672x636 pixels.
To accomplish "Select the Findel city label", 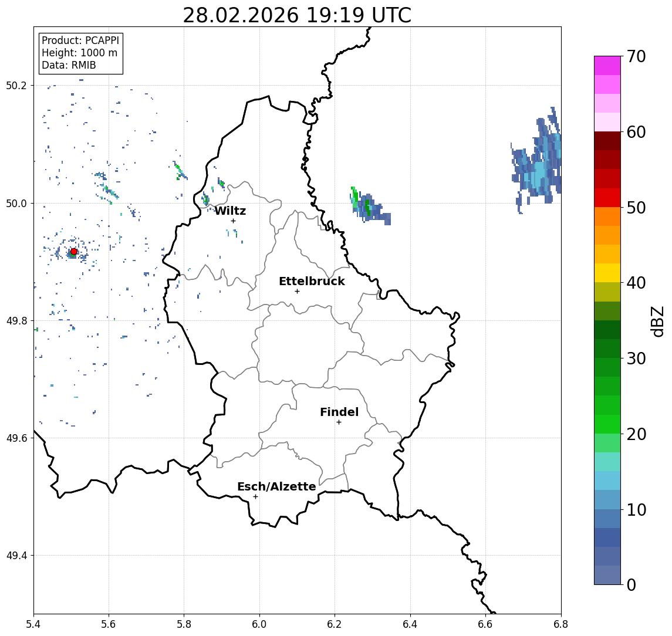I will click(339, 412).
